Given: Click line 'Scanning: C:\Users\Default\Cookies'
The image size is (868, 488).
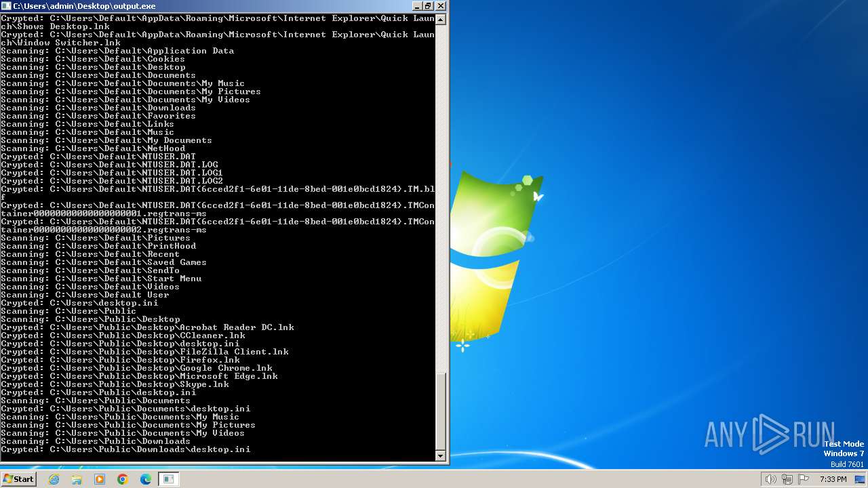Looking at the screenshot, I should (x=93, y=59).
